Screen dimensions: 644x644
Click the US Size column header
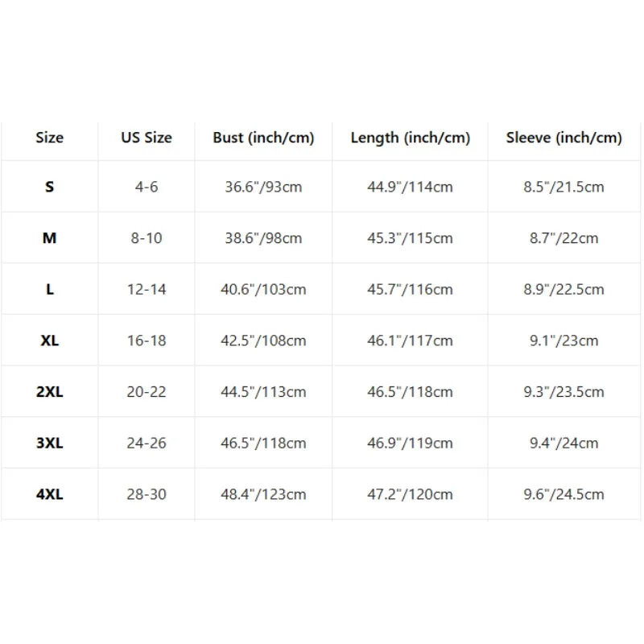[x=147, y=138]
